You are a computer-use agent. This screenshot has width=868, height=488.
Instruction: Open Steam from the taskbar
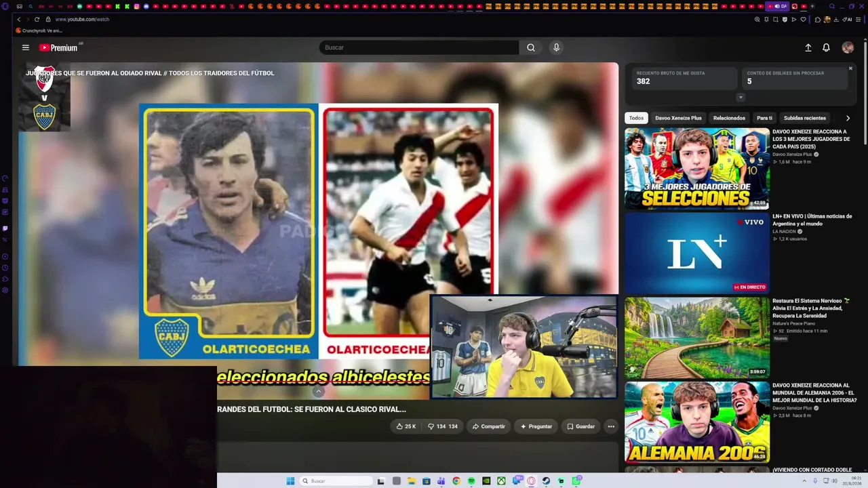(x=546, y=481)
